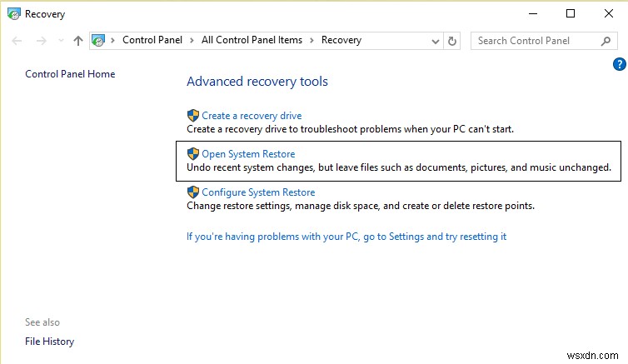Open the address bar history dropdown
Screen dimensions: 628x364
pos(436,40)
